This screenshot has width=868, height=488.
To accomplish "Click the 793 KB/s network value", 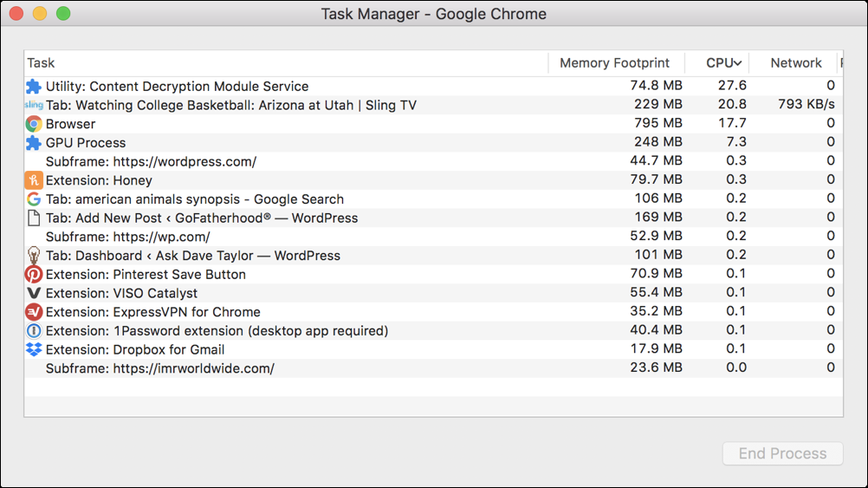I will (x=806, y=104).
